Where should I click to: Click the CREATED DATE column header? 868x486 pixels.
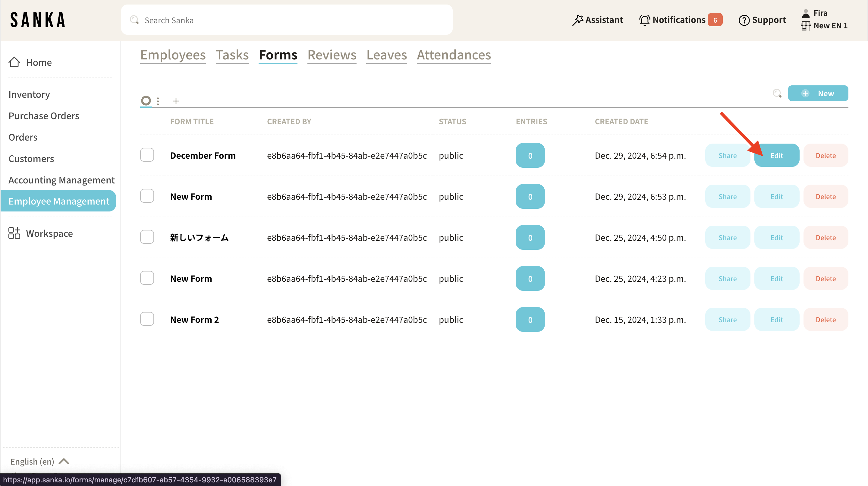[621, 121]
